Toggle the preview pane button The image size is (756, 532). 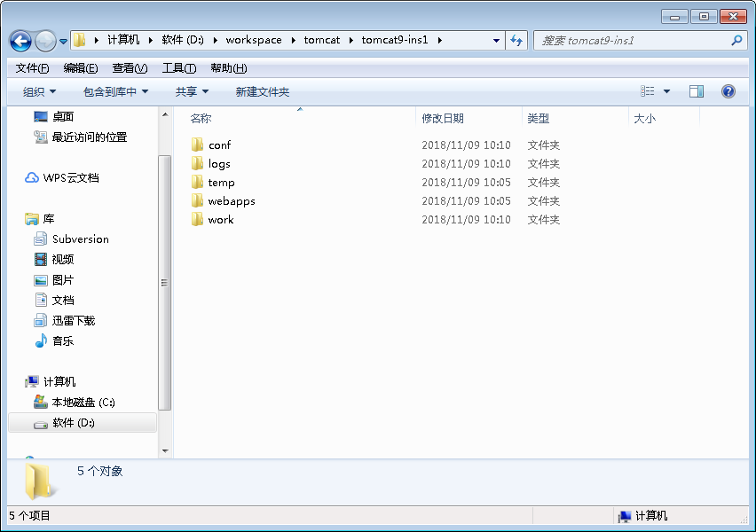[697, 90]
